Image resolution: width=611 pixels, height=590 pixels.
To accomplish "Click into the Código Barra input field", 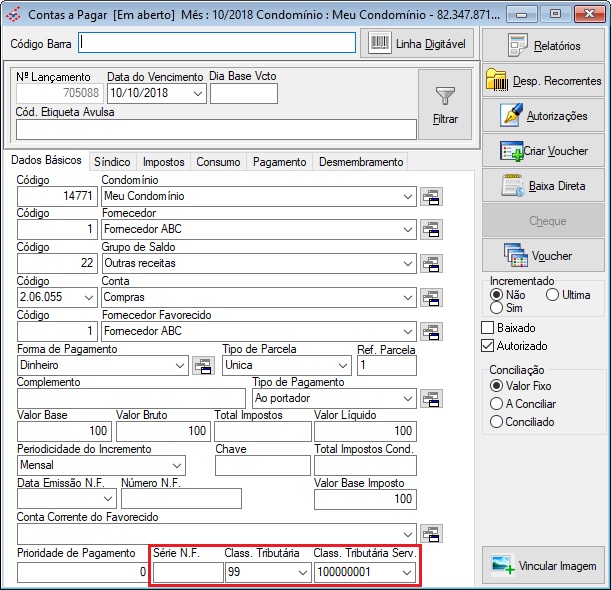I will (x=217, y=43).
